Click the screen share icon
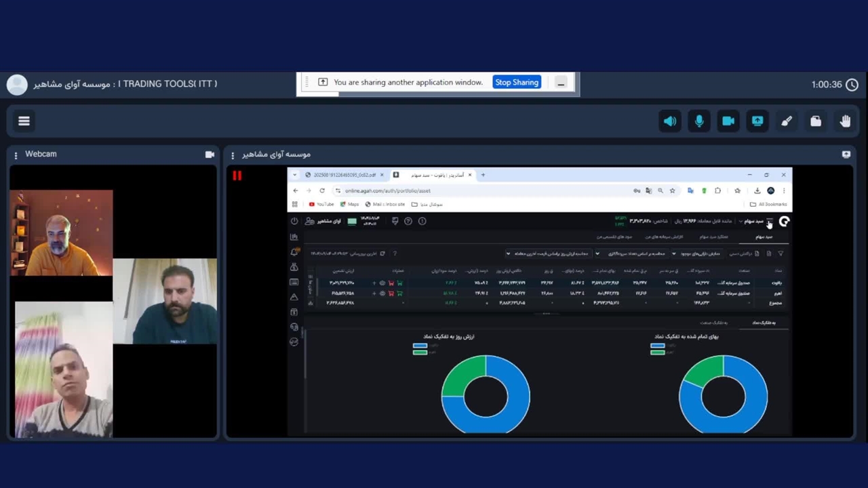 tap(757, 121)
